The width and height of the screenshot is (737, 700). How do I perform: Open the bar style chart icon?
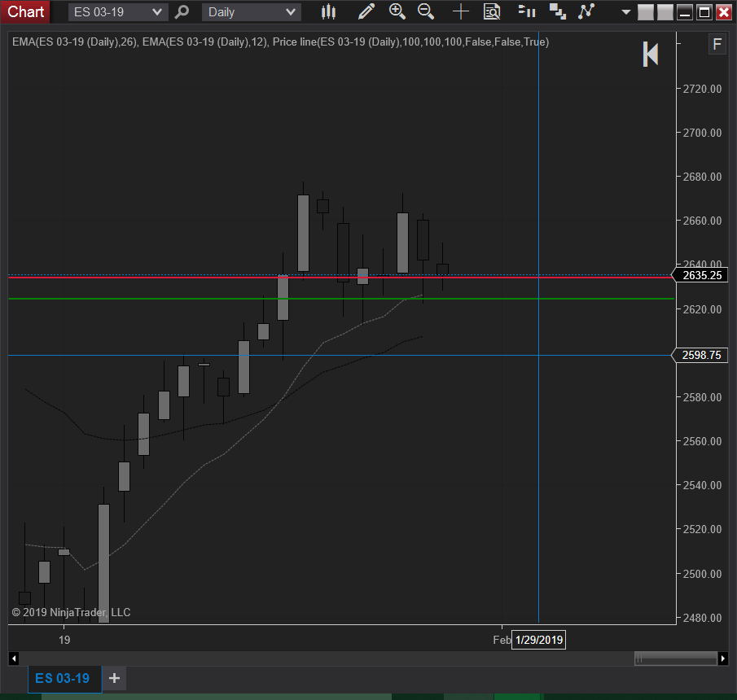pyautogui.click(x=328, y=11)
